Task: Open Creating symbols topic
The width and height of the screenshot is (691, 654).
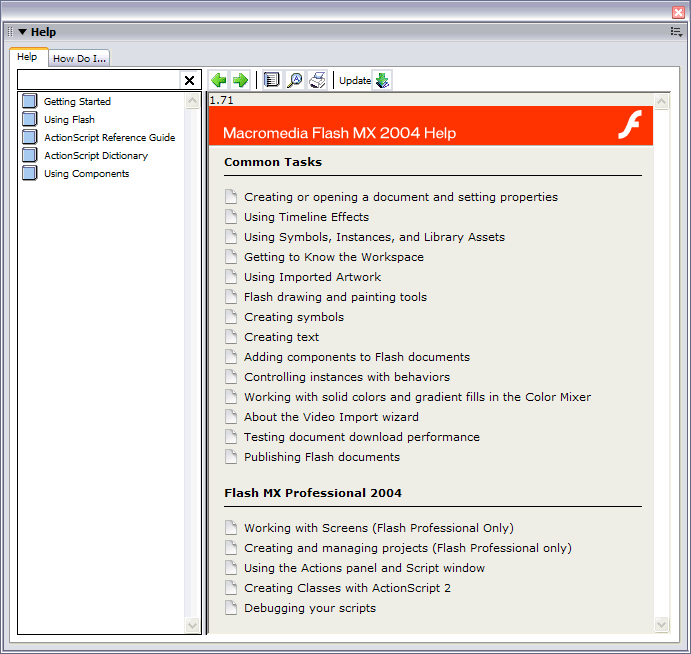Action: click(x=294, y=317)
